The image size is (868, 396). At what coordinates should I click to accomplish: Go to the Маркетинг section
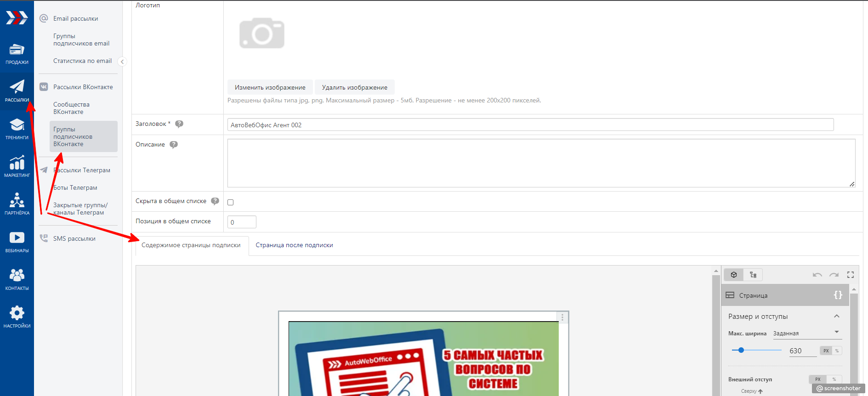17,167
